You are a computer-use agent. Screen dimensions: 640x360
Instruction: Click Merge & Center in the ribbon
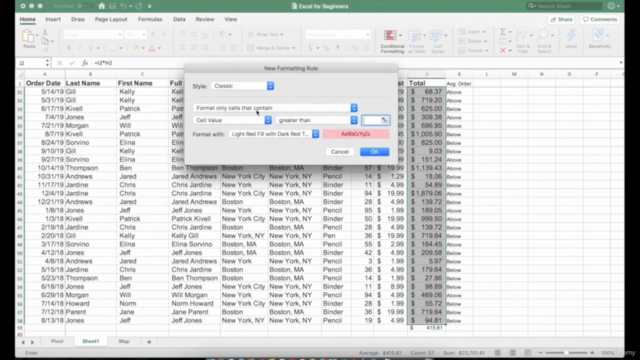pos(271,48)
